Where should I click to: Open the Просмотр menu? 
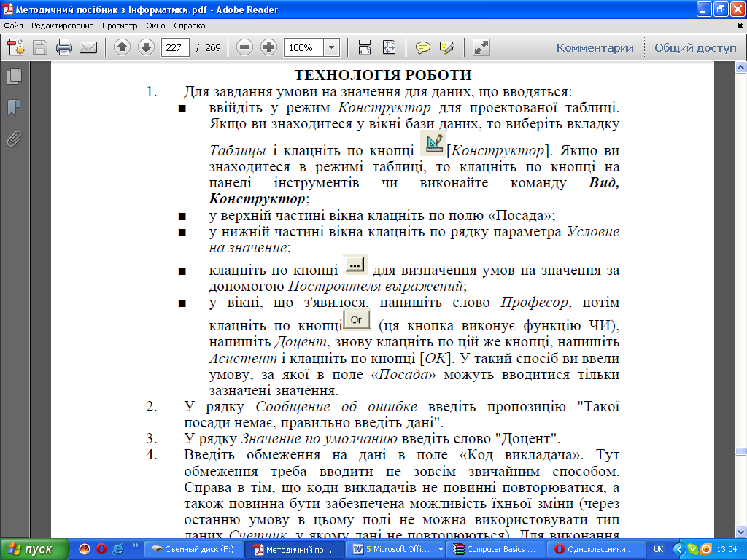click(120, 26)
